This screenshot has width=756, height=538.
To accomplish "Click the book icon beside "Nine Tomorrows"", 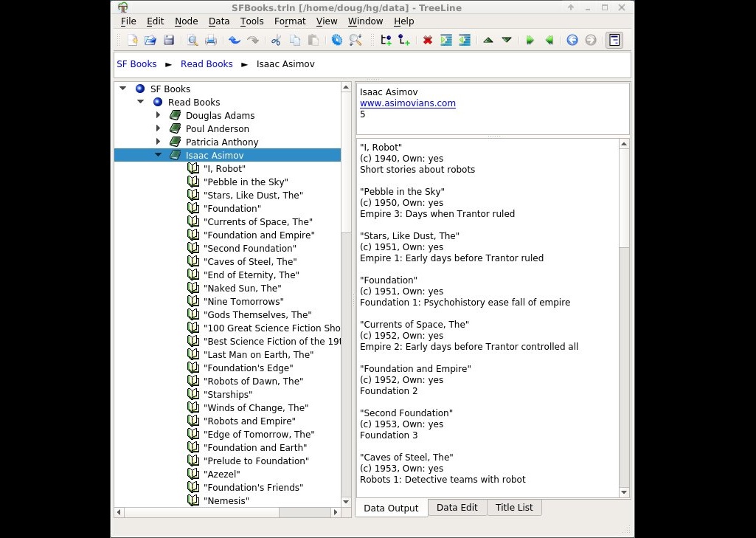I will point(193,301).
